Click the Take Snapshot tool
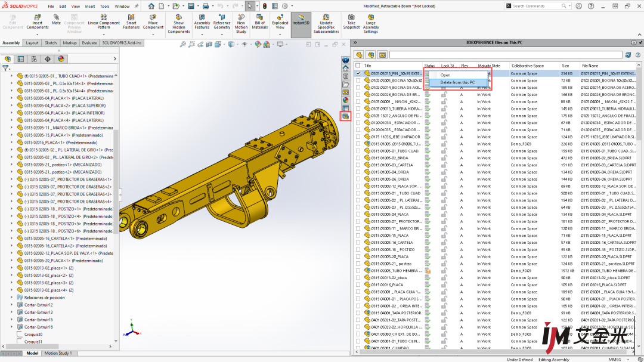 pyautogui.click(x=351, y=21)
